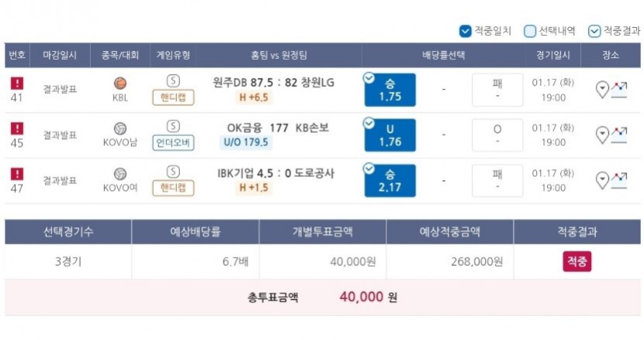Click the red alert icon for game 45
The width and height of the screenshot is (644, 340).
[x=17, y=128]
